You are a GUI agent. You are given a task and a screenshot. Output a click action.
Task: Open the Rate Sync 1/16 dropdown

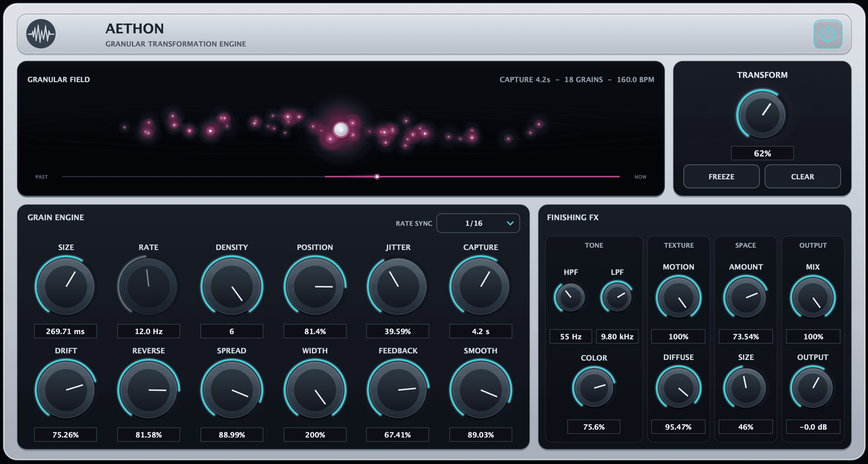point(478,223)
